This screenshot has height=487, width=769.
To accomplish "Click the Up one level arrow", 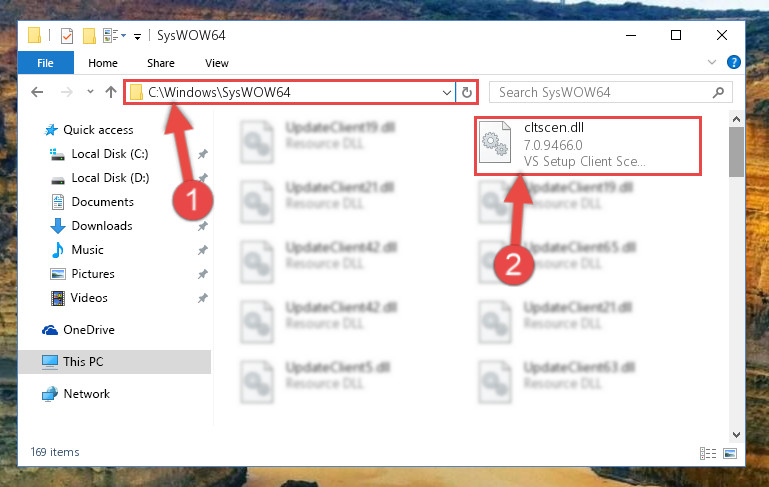I will pyautogui.click(x=111, y=92).
